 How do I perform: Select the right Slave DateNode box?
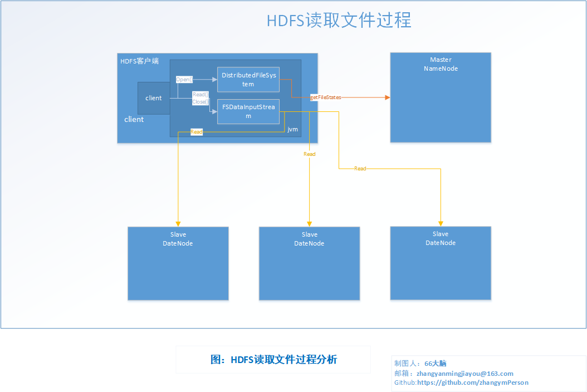pos(441,263)
